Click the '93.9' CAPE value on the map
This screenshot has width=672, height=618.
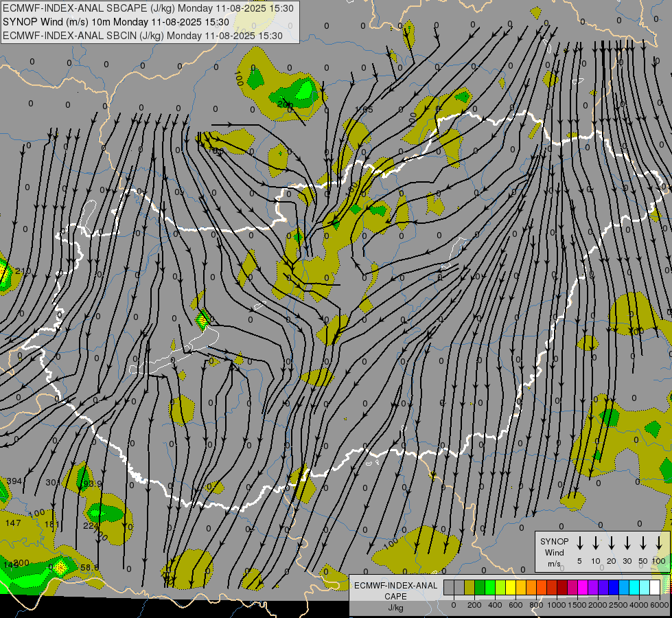(92, 484)
